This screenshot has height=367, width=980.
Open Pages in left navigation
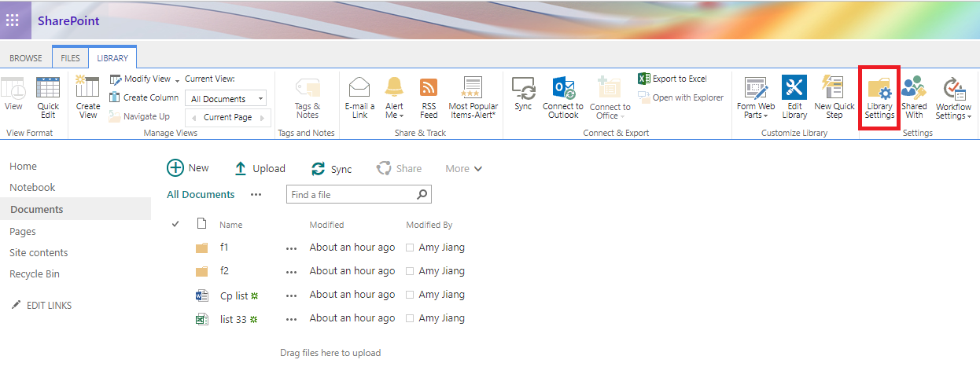pyautogui.click(x=23, y=232)
